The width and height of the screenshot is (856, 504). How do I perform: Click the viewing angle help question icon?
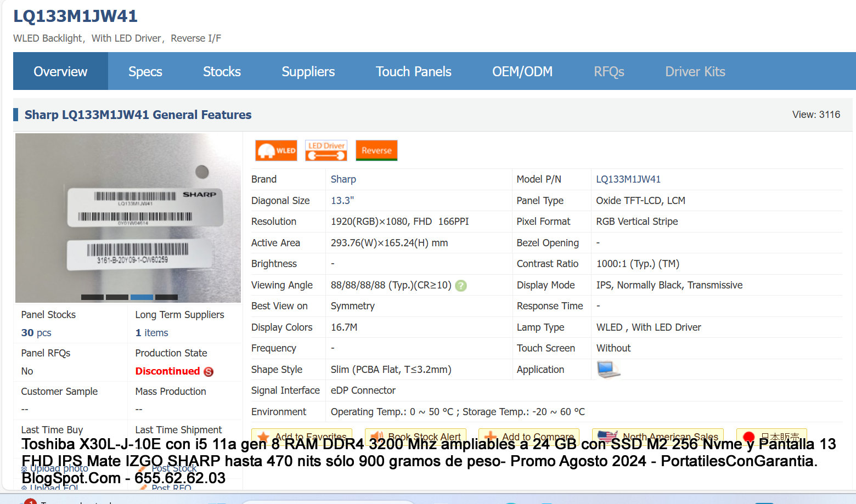pyautogui.click(x=461, y=286)
